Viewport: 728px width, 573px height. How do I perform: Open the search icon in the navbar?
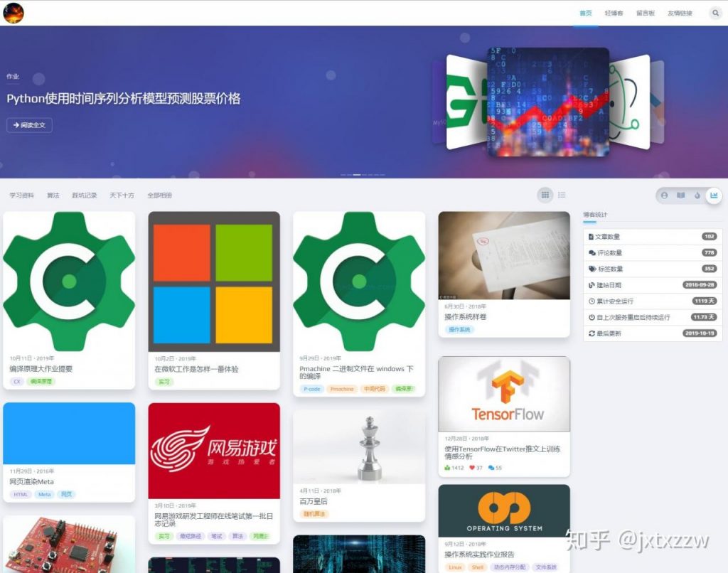tap(715, 13)
